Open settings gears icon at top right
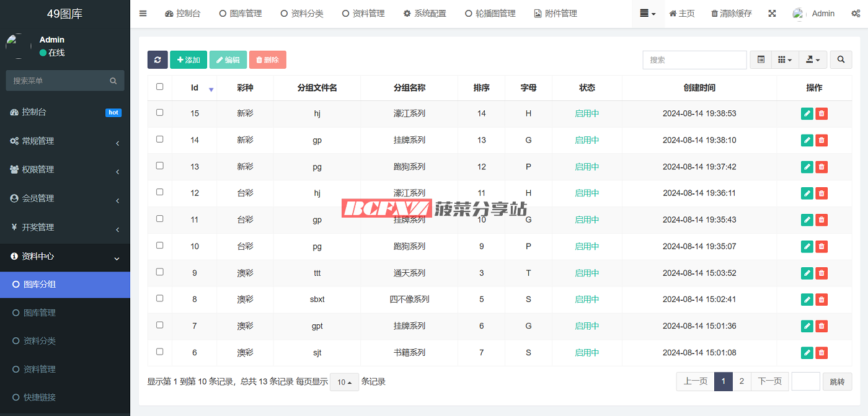 point(856,14)
